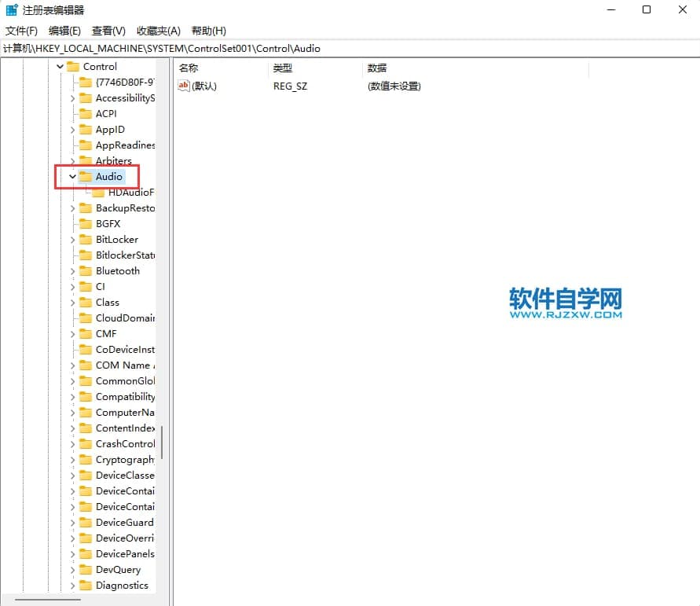Image resolution: width=700 pixels, height=606 pixels.
Task: Click the tree pane vertical scrollbar
Action: point(162,443)
